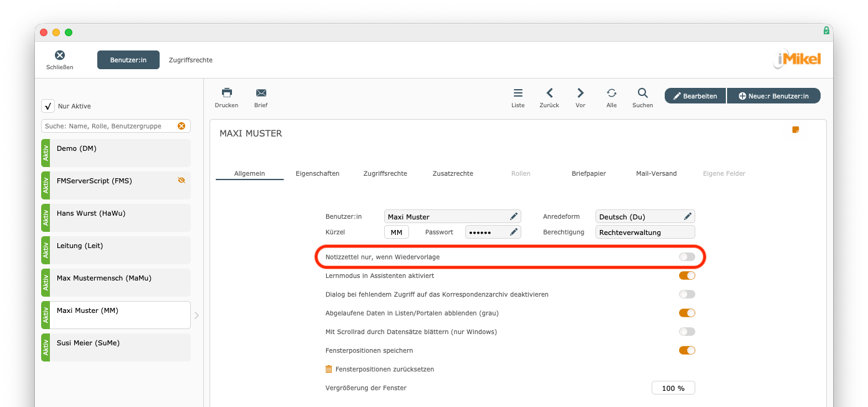This screenshot has width=868, height=407.
Task: Select user Hans Wurst (HaWu)
Action: 116,218
